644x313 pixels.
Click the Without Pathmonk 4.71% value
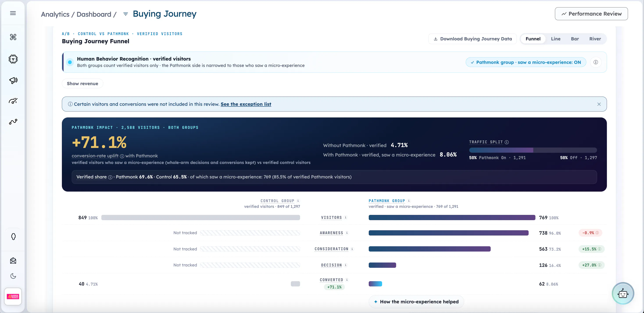click(399, 145)
